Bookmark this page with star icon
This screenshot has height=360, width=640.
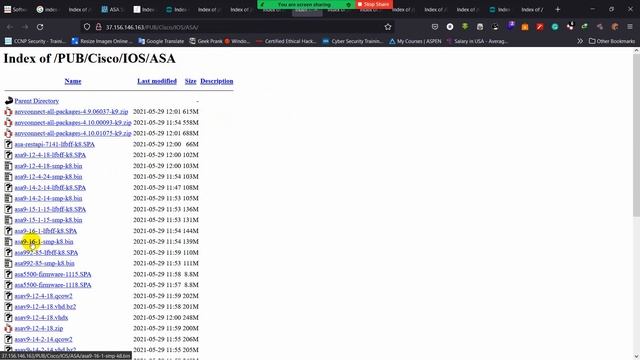[x=388, y=27]
